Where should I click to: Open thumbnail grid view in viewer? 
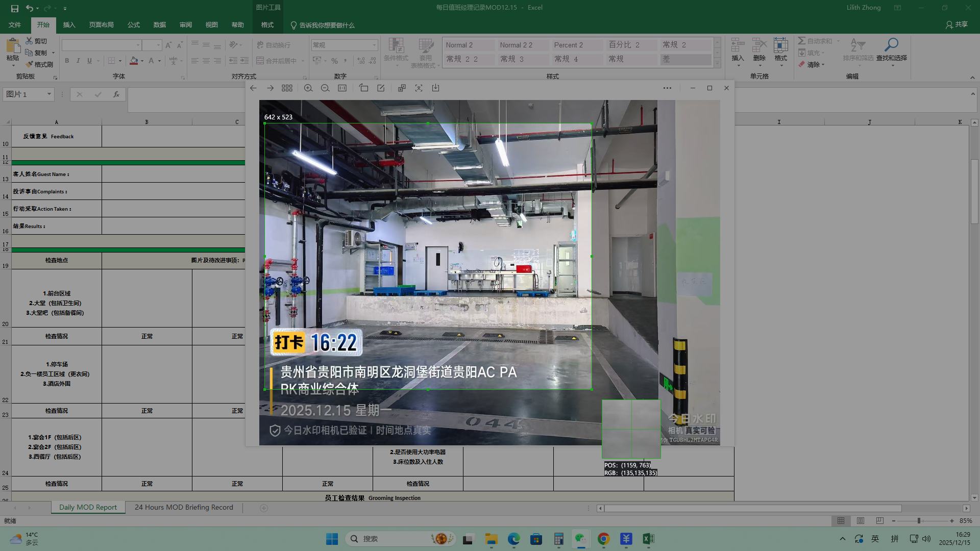[287, 88]
